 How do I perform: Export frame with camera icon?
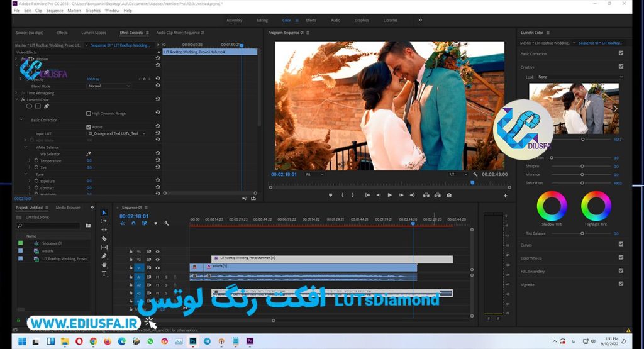[449, 195]
